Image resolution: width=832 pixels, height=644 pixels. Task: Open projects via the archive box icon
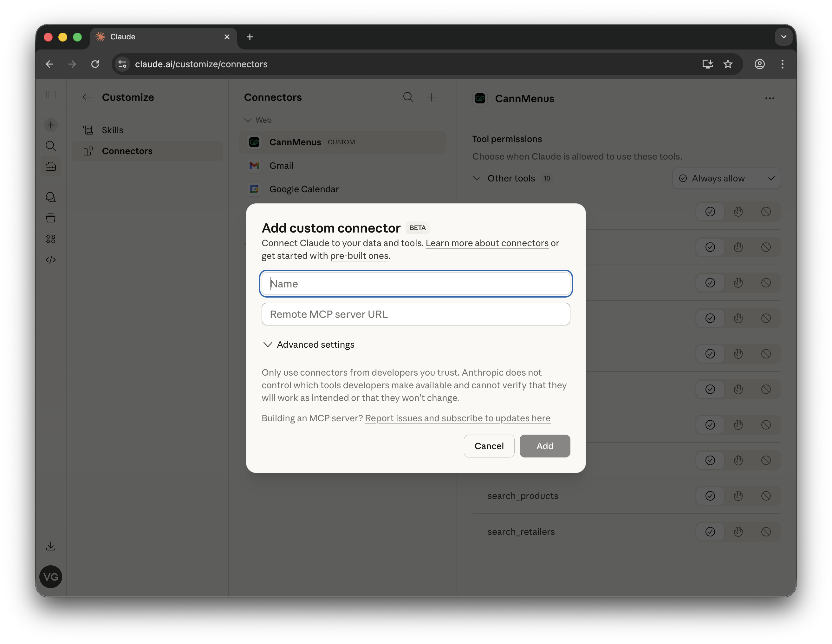[51, 218]
